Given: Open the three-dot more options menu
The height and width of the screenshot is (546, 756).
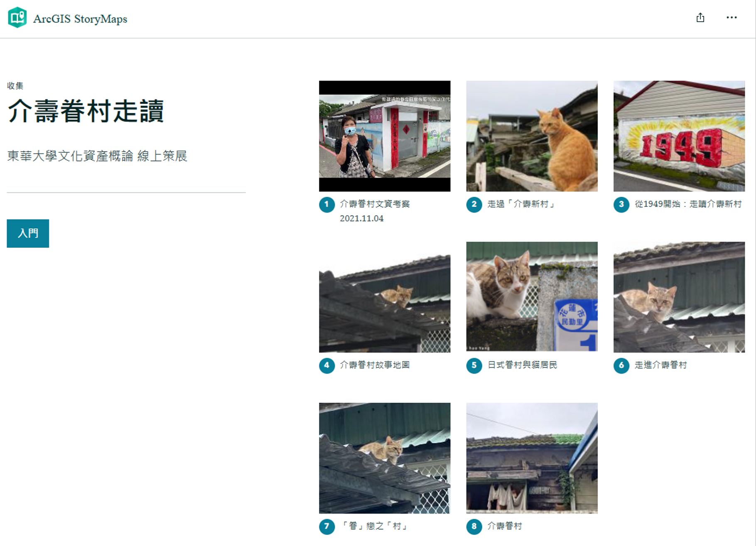Looking at the screenshot, I should click(x=731, y=17).
